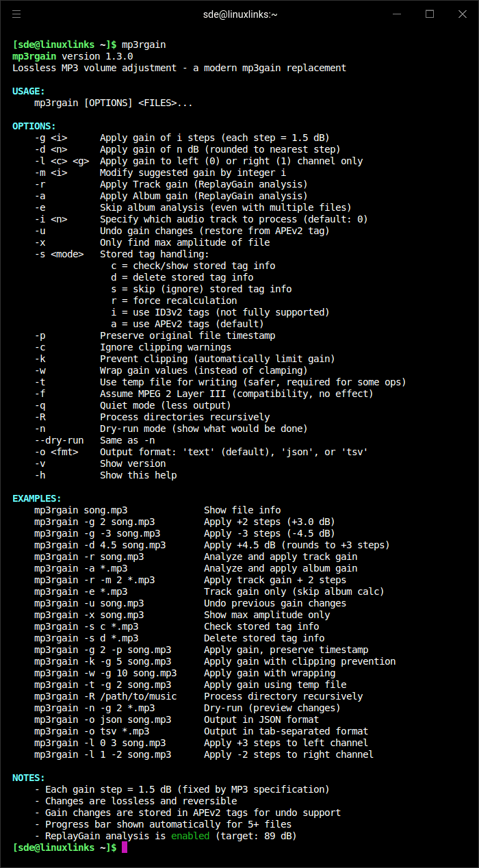The width and height of the screenshot is (479, 868).
Task: Click the EXAMPLES heading
Action: (38, 498)
